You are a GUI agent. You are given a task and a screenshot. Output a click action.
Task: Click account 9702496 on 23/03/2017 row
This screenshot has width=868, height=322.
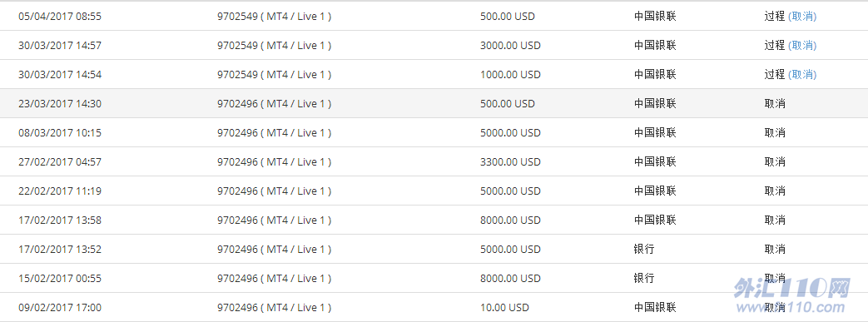coord(274,103)
